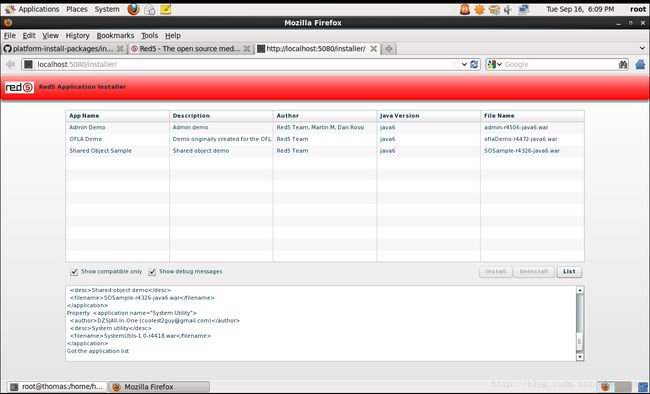Open a new tab with the plus icon
This screenshot has width=650, height=394.
(x=388, y=49)
